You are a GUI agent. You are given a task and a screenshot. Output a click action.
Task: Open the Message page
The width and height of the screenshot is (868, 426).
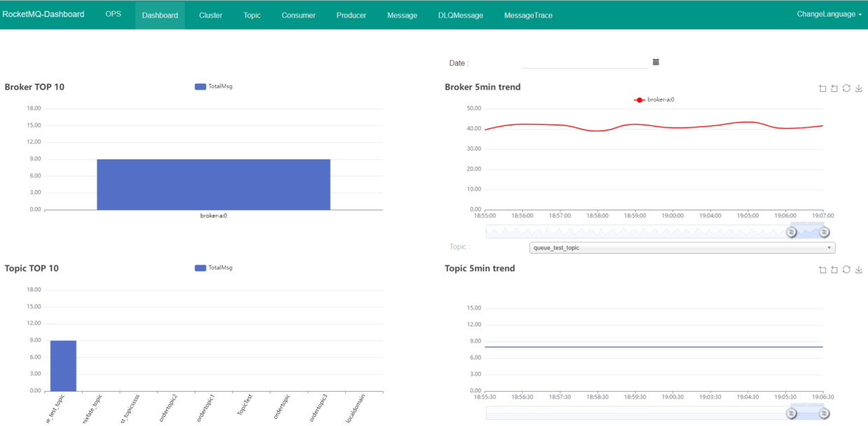[402, 15]
